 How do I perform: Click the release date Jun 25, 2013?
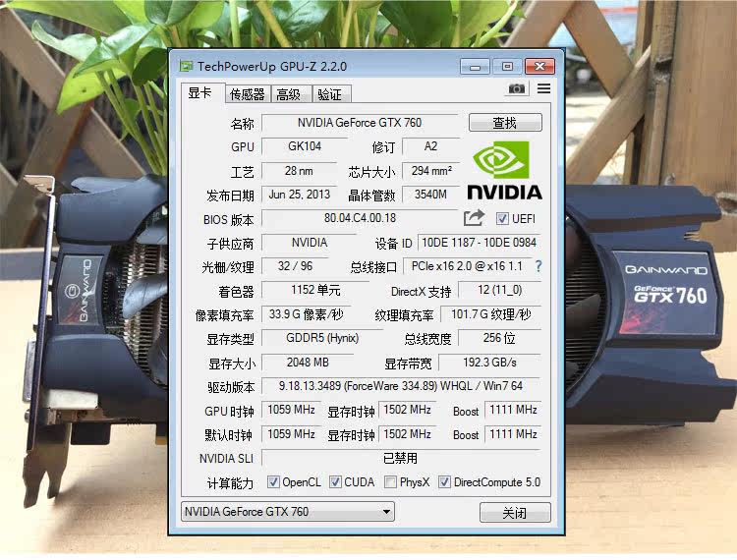coord(300,195)
